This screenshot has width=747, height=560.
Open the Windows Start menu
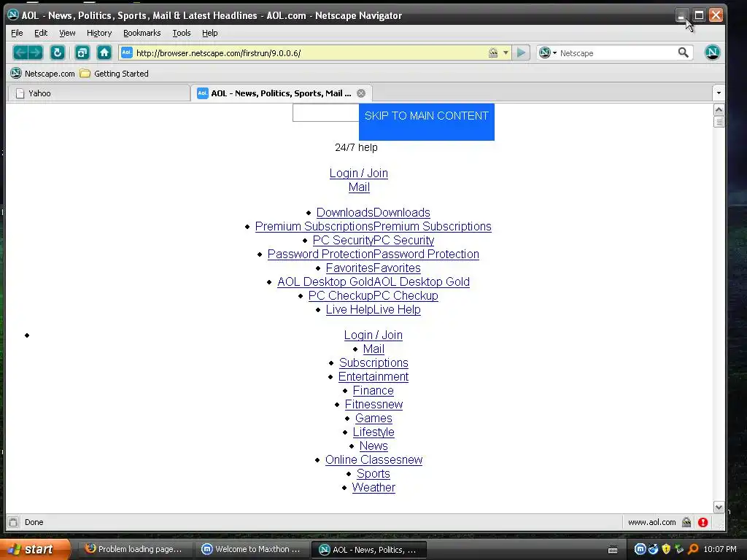(34, 549)
